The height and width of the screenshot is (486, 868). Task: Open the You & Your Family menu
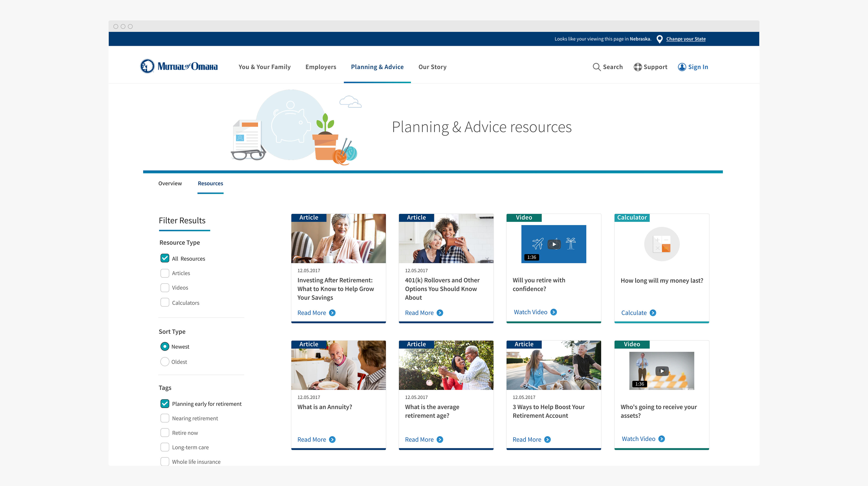(x=264, y=67)
